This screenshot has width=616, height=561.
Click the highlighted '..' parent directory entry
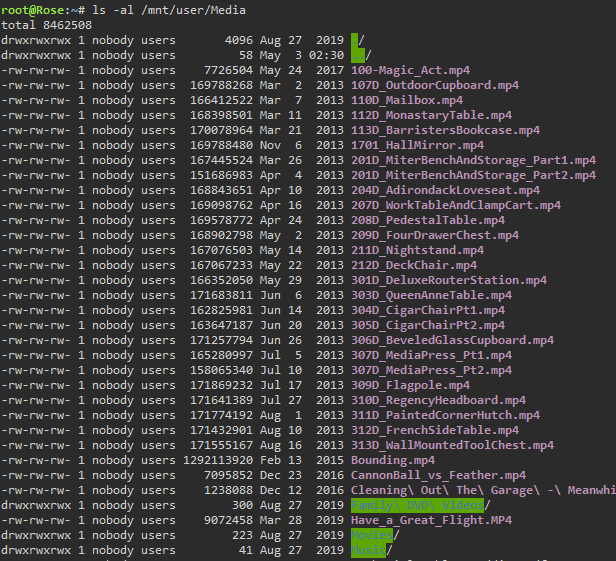pos(358,55)
